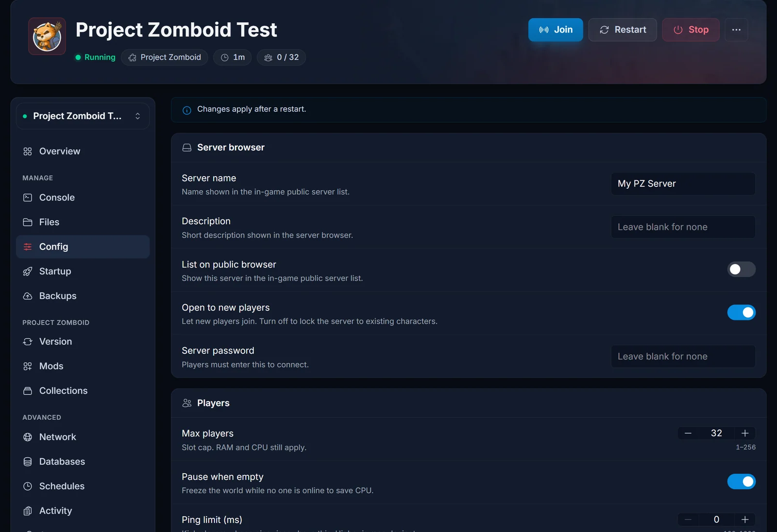Click the info icon in restart notice

click(187, 110)
